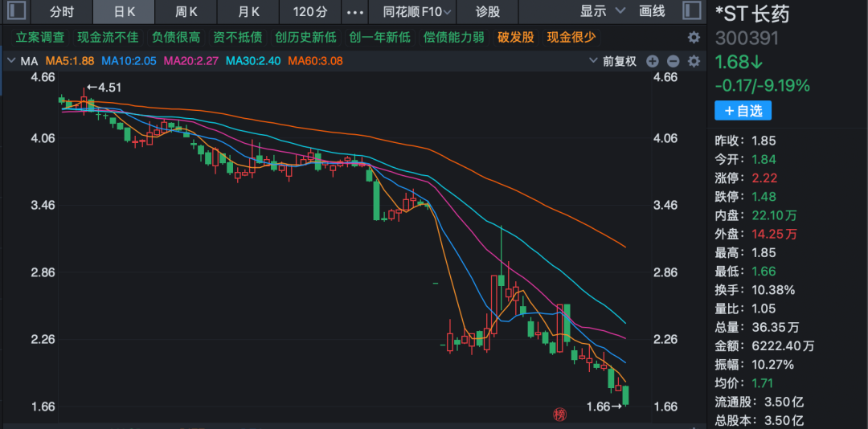
Task: Switch to 分时 chart tab
Action: pos(62,12)
